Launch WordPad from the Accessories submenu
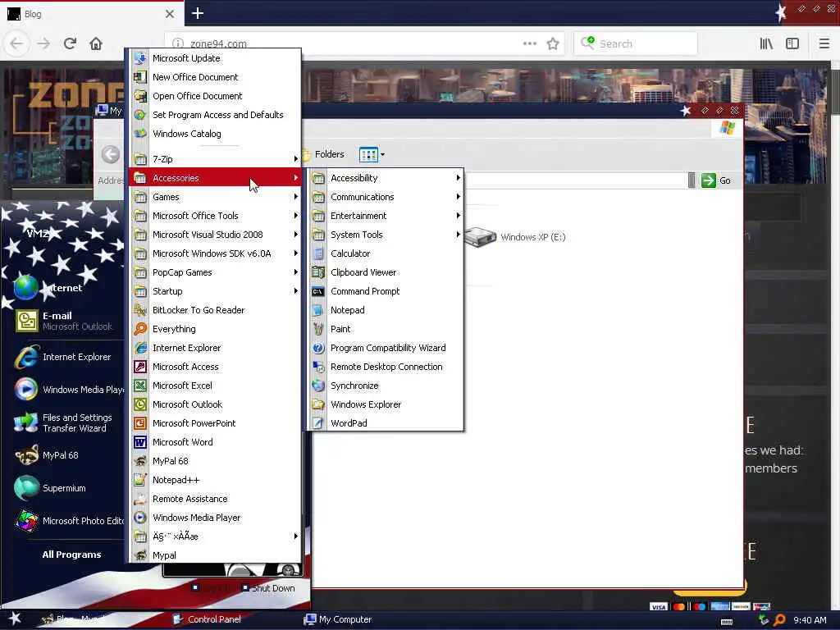The height and width of the screenshot is (630, 840). point(386,422)
